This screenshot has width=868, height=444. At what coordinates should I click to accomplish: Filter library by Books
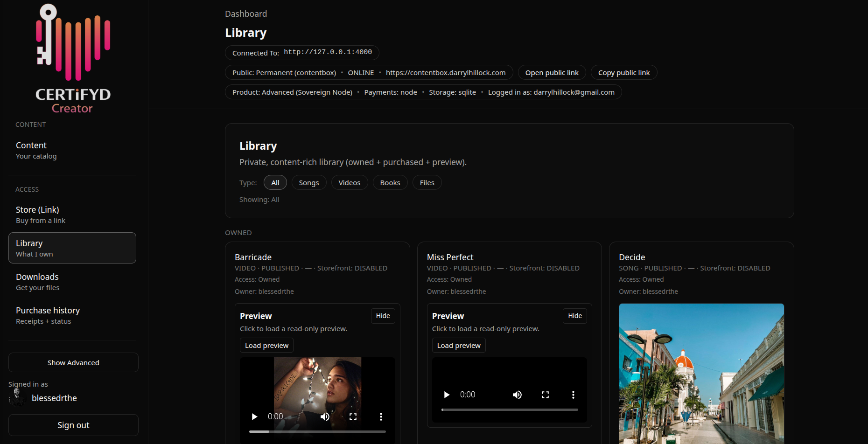(x=390, y=182)
